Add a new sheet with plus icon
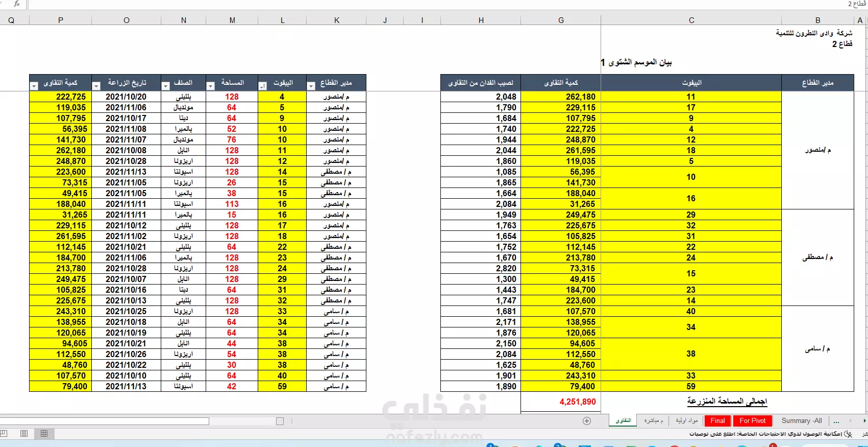Screen dimensions: 868x447 click(x=587, y=421)
